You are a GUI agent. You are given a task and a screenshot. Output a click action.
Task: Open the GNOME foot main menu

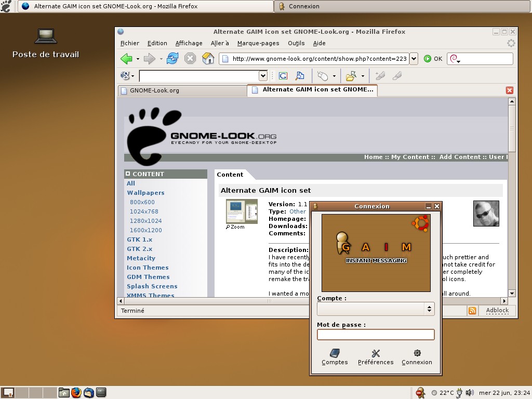tap(7, 6)
